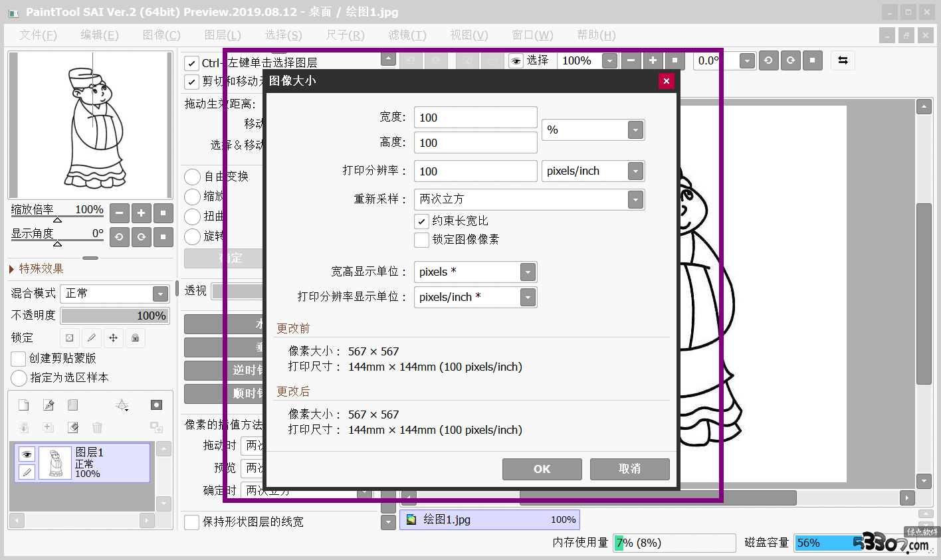The height and width of the screenshot is (560, 941).
Task: Delete layer using the trash icon
Action: (98, 427)
